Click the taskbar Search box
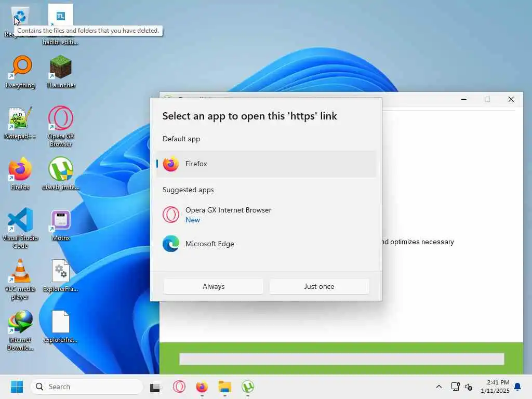Image resolution: width=532 pixels, height=399 pixels. click(87, 387)
